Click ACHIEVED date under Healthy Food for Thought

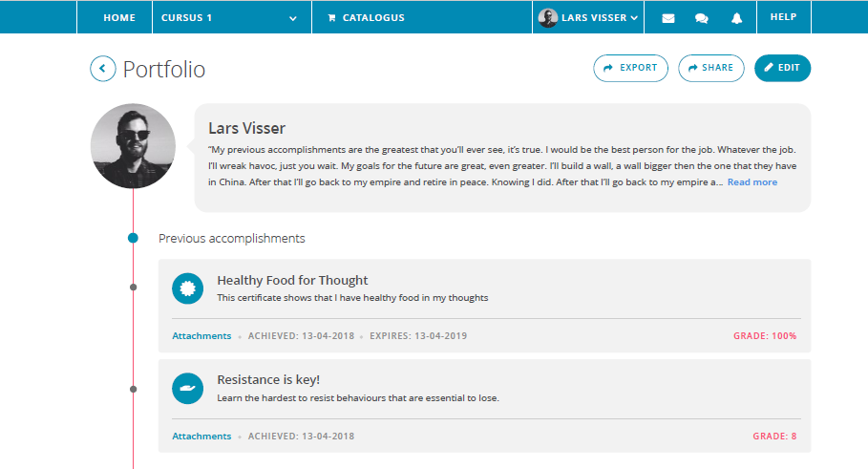[x=301, y=335]
